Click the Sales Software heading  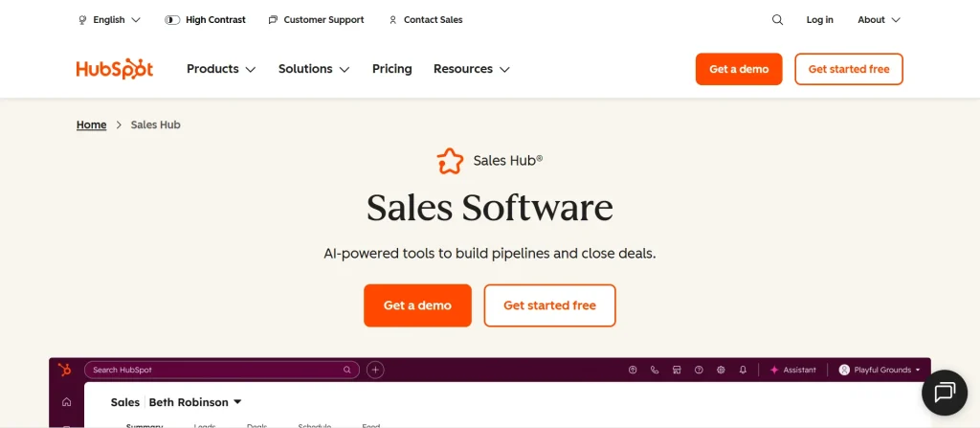coord(490,207)
